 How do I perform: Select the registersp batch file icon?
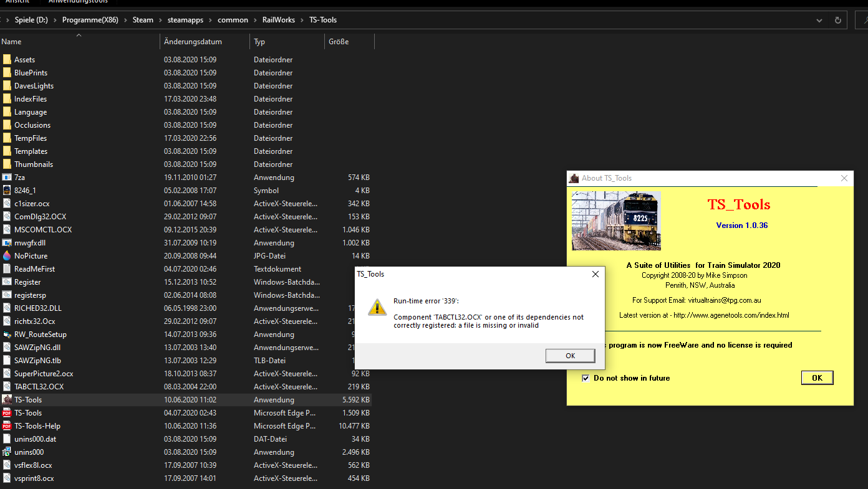(x=7, y=295)
